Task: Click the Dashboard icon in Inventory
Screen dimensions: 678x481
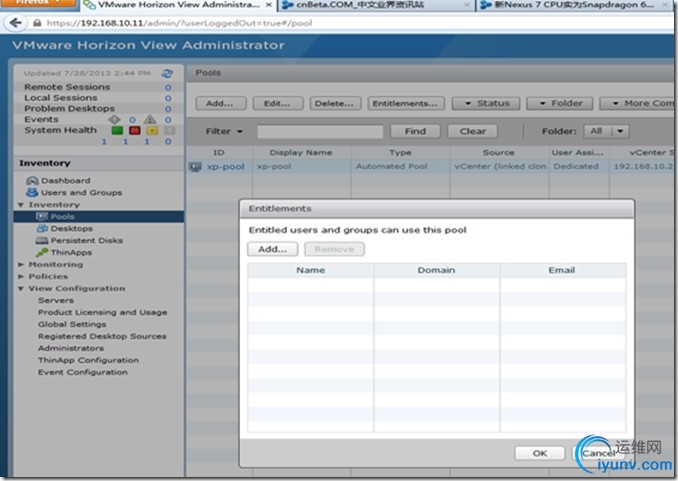Action: click(32, 180)
